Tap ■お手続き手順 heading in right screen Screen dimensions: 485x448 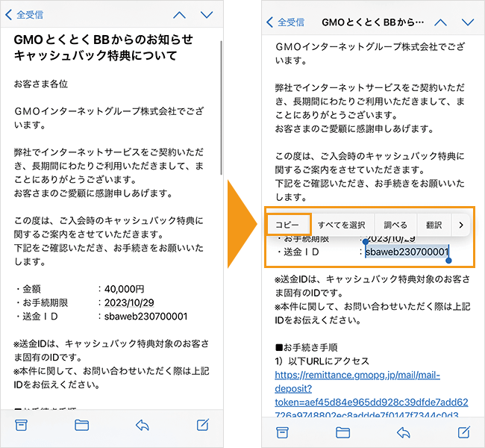[306, 348]
